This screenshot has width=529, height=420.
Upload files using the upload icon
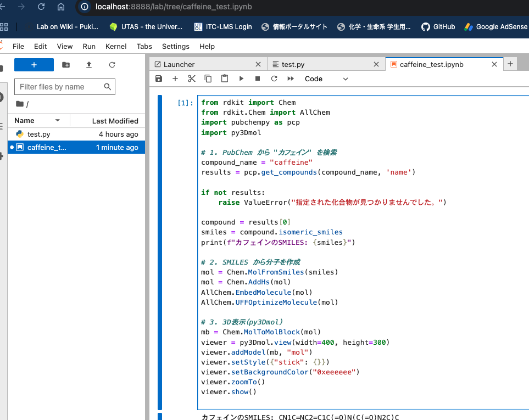(x=89, y=65)
